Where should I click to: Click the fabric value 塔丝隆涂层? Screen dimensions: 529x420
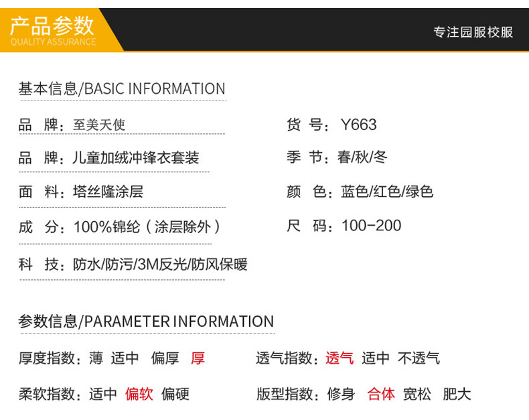(108, 192)
